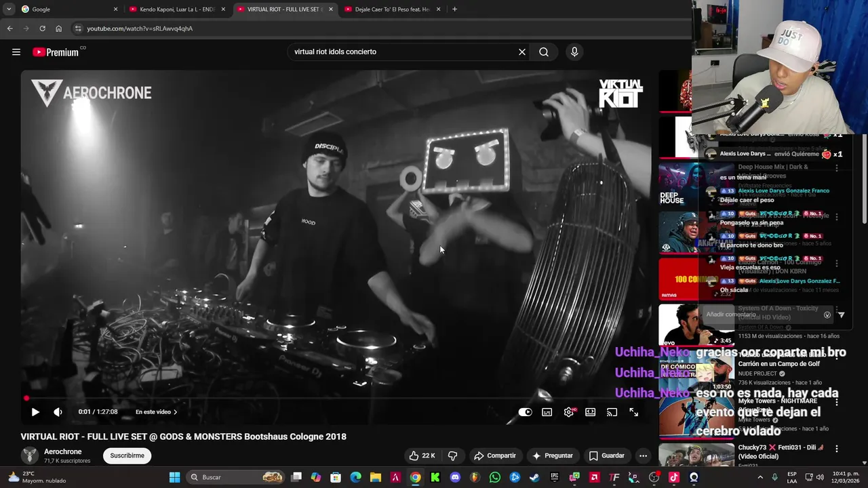
Task: Go to browser home page
Action: coord(58,28)
